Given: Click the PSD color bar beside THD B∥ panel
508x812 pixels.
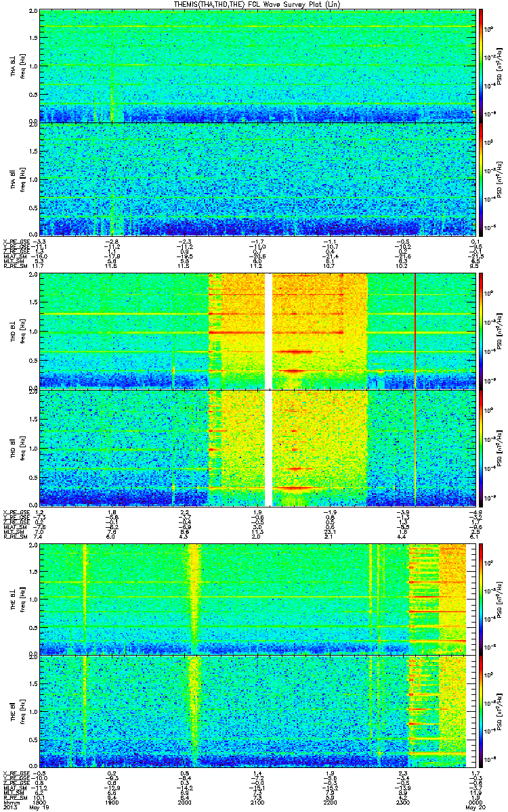Looking at the screenshot, I should [x=482, y=447].
